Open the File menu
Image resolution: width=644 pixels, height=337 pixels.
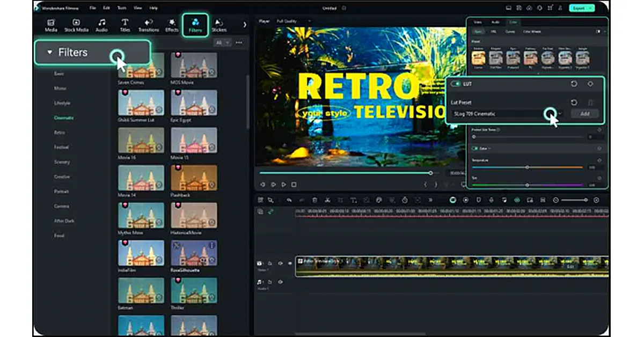coord(93,8)
